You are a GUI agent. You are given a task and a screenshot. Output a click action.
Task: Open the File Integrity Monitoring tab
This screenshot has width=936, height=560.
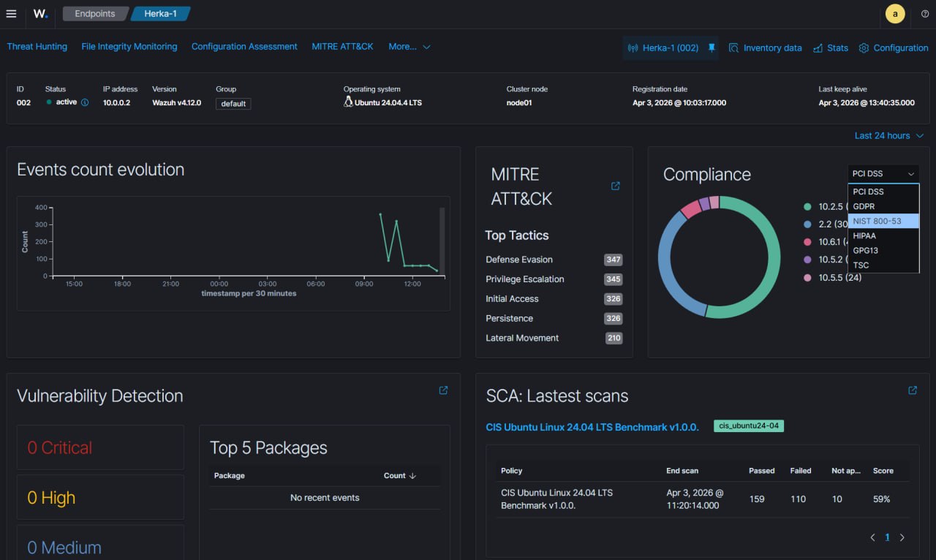(129, 46)
